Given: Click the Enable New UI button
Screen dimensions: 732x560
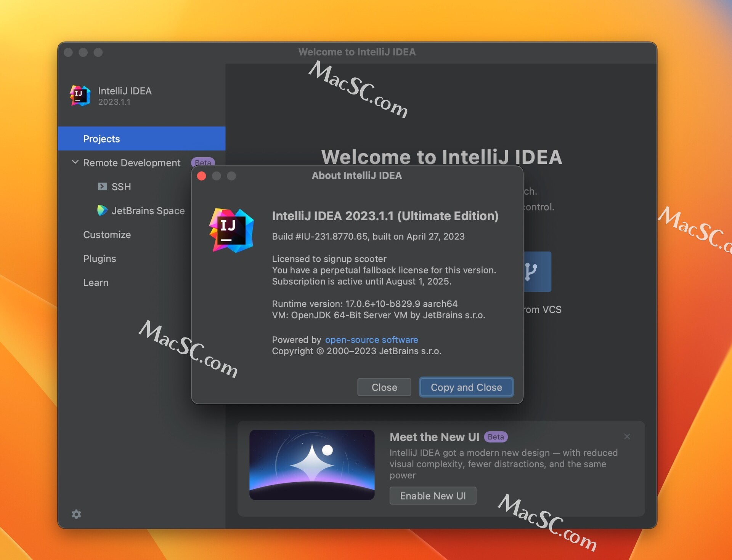Looking at the screenshot, I should tap(433, 496).
